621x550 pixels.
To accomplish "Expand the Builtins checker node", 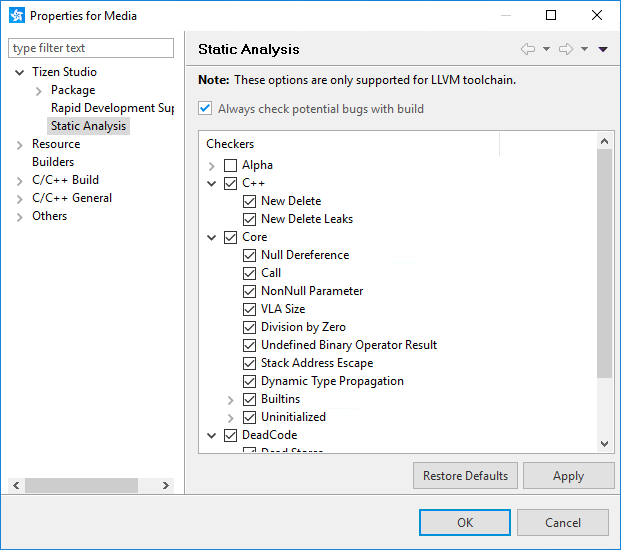I will [x=231, y=399].
